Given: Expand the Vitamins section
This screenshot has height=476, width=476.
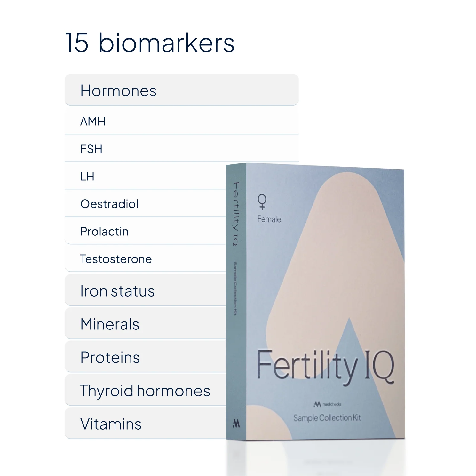Looking at the screenshot, I should tap(146, 424).
